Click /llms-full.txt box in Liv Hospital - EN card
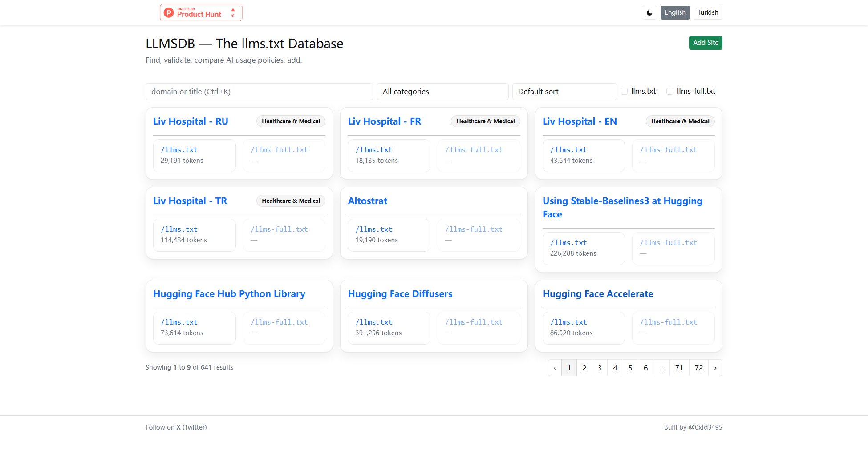Viewport: 868px width, 458px height. [673, 156]
